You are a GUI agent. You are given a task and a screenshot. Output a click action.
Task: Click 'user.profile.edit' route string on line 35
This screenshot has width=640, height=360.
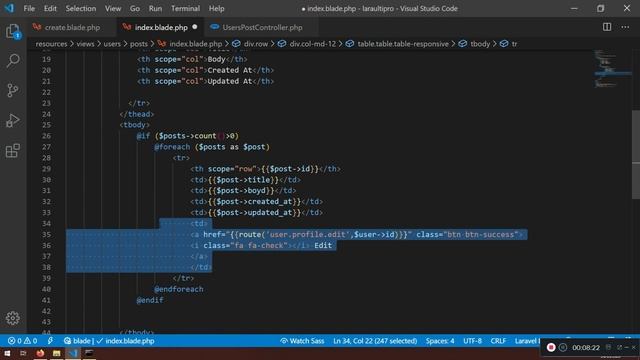pyautogui.click(x=307, y=235)
